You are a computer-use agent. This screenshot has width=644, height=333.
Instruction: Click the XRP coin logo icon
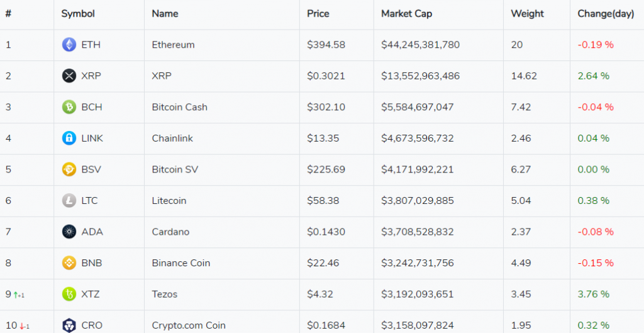(x=69, y=76)
